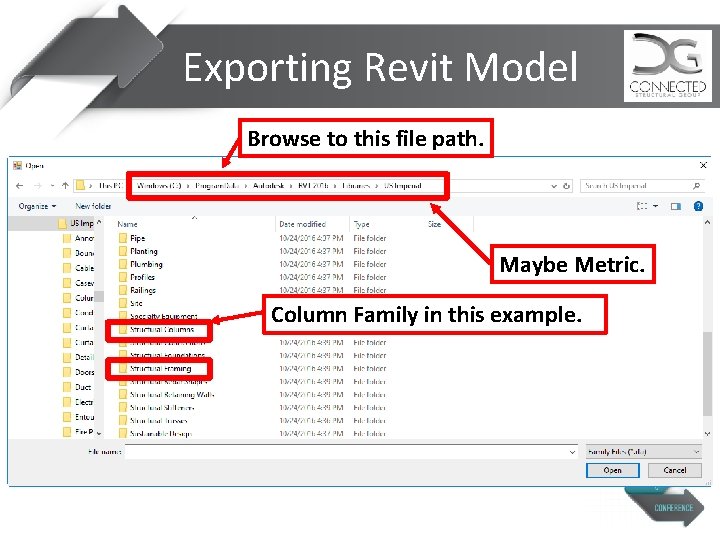Open the view options dropdown arrow
Viewport: 720px width, 540px height.
[x=655, y=206]
